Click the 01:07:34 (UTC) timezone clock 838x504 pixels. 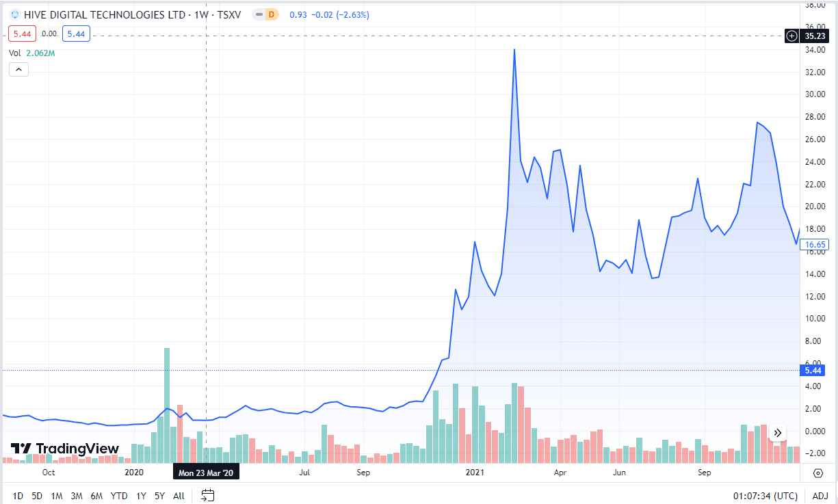click(x=765, y=496)
